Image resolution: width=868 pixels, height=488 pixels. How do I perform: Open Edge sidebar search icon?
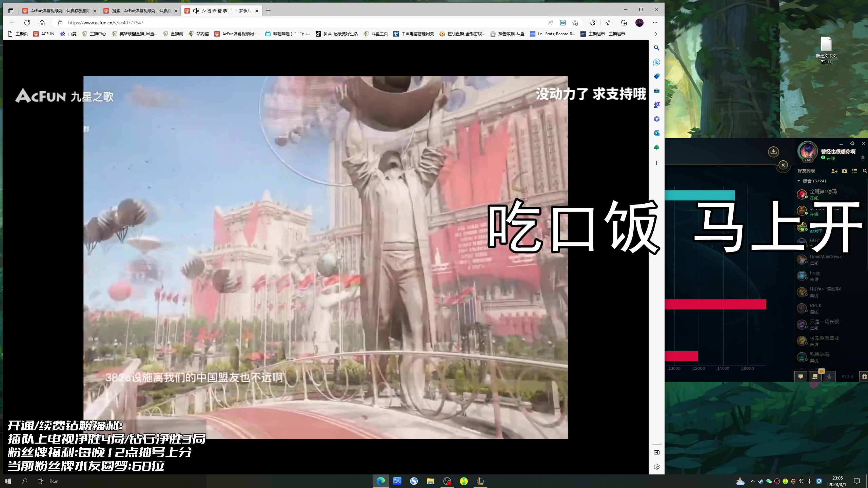[x=656, y=48]
